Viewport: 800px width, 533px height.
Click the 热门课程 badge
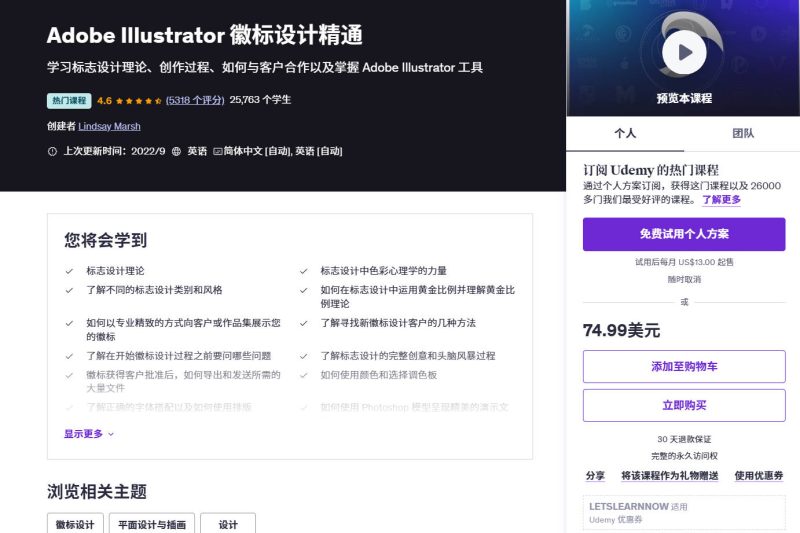tap(69, 100)
